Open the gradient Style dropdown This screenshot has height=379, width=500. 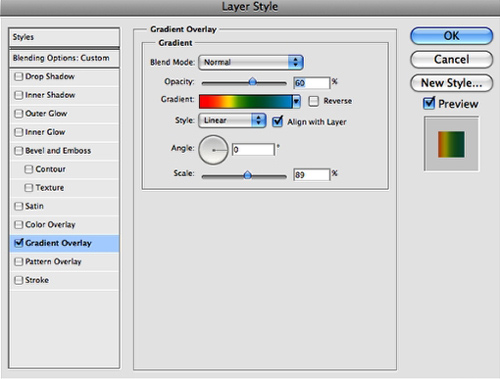(232, 120)
